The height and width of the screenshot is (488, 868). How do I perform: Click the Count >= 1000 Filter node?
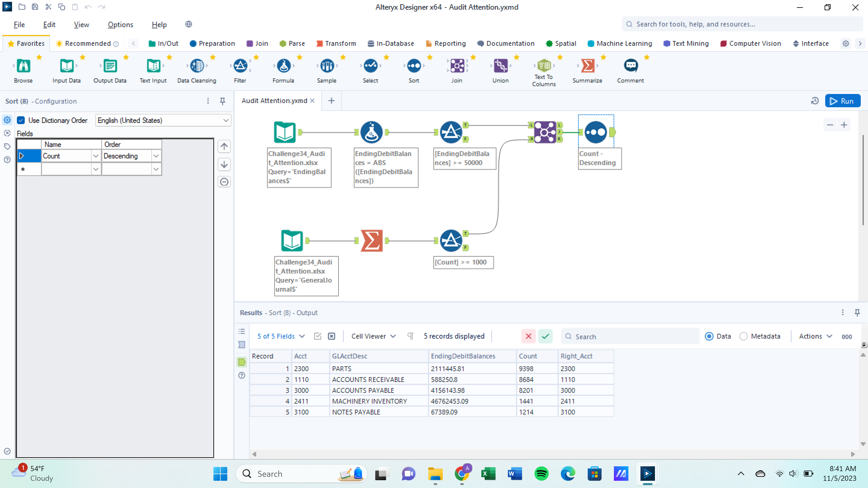pos(451,240)
